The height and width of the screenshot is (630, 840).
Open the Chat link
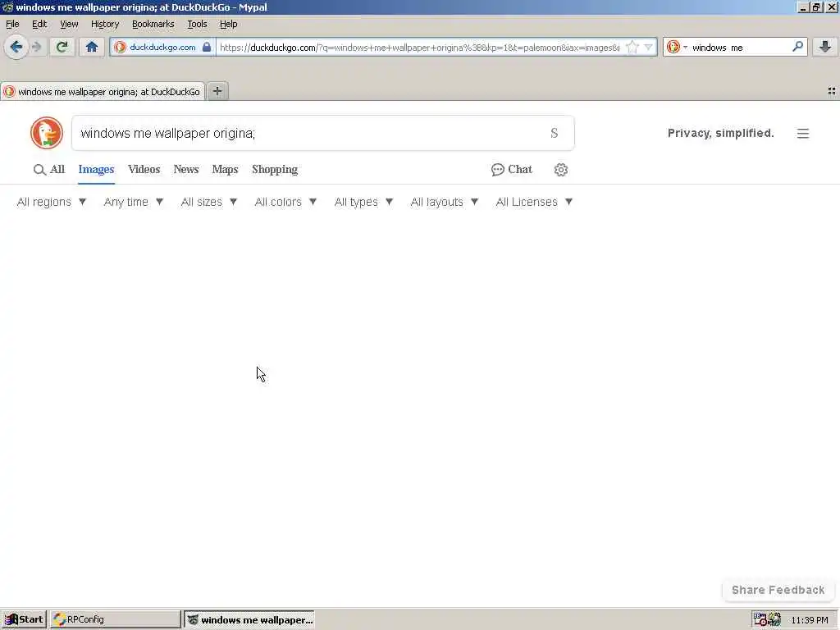(x=512, y=169)
